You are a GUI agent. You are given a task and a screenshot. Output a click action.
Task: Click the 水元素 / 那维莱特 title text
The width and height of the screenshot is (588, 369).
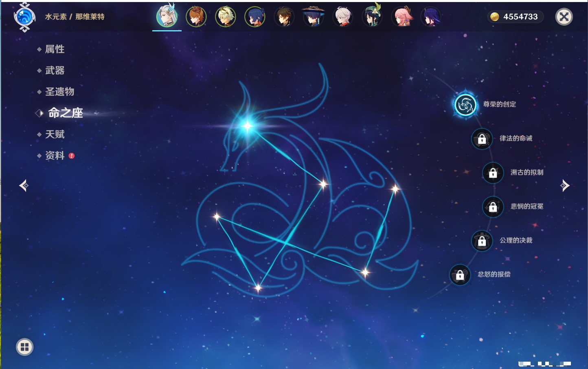pyautogui.click(x=75, y=17)
